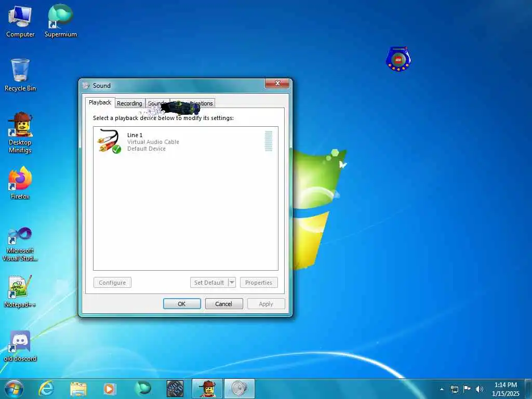Viewport: 532px width, 399px height.
Task: Click the Set Default button
Action: 209,283
